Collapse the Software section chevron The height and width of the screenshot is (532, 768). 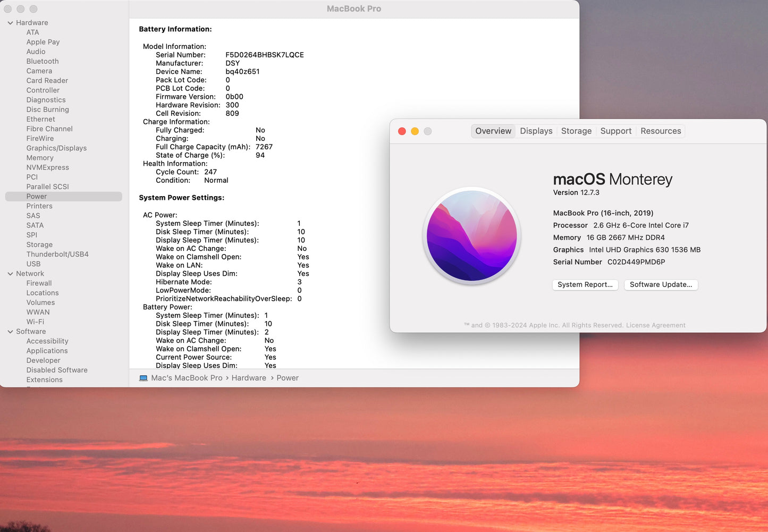[x=10, y=332]
